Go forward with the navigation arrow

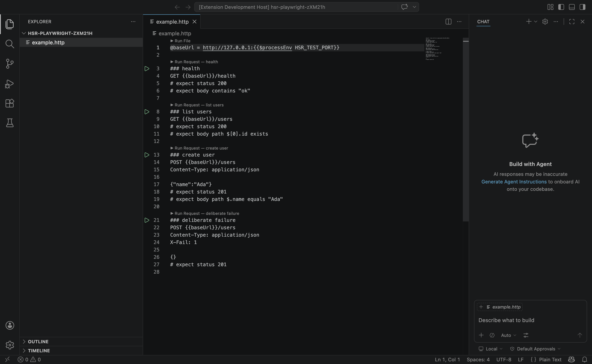[188, 7]
